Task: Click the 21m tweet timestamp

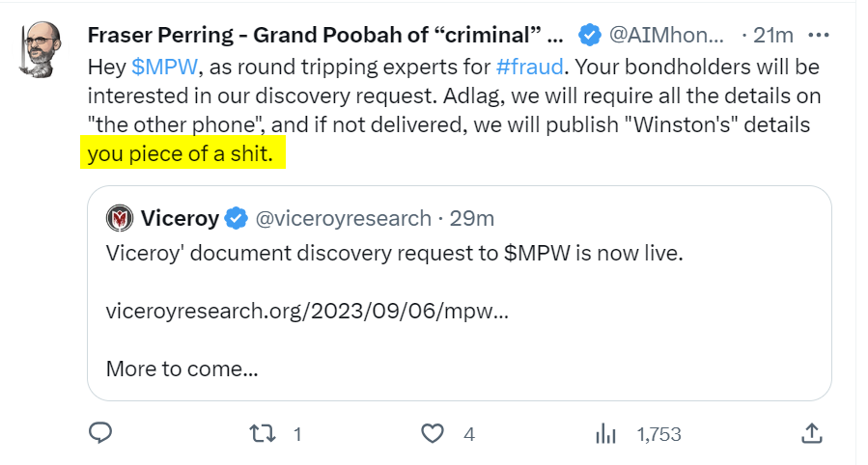Action: (x=773, y=36)
